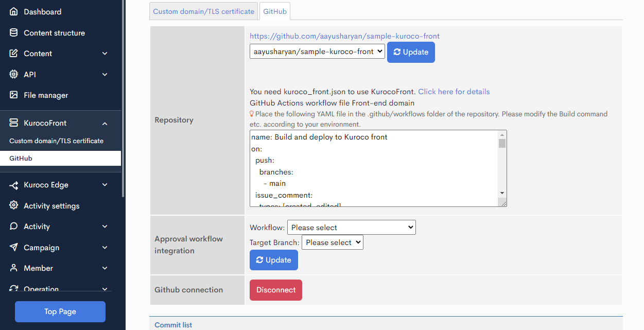Click the KurocoFront server icon
The image size is (644, 330).
(14, 123)
